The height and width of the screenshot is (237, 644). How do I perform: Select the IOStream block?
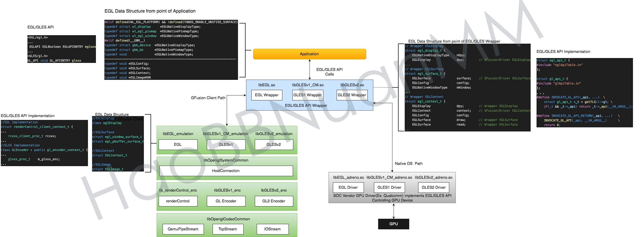[273, 229]
